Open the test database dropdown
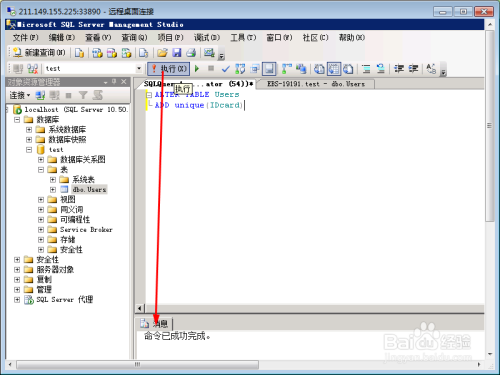Viewport: 500px width, 375px height. point(139,69)
